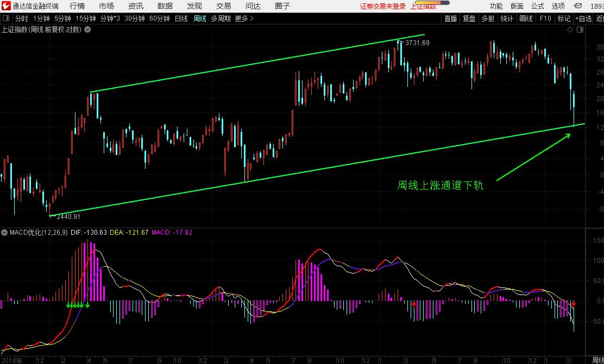Click the diamond icon above the chart
The width and height of the screenshot is (604, 364).
tap(571, 30)
